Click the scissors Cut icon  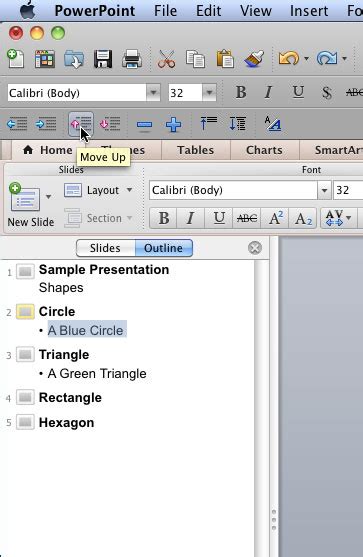[x=167, y=59]
